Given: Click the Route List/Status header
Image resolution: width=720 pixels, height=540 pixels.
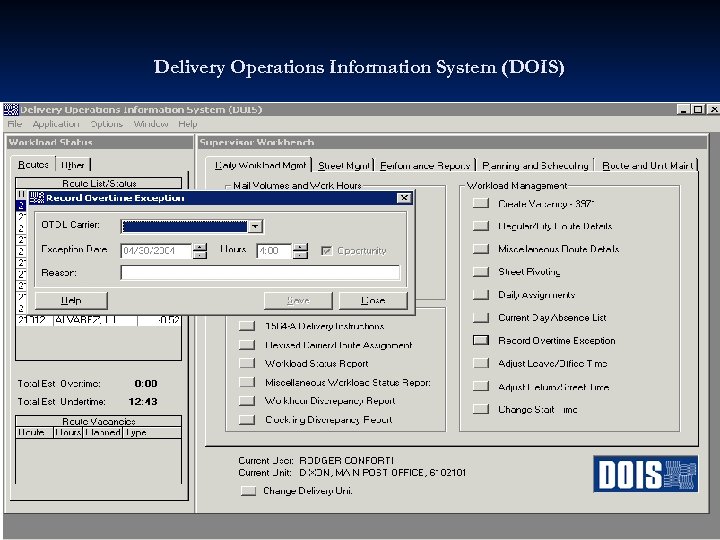Looking at the screenshot, I should point(99,183).
